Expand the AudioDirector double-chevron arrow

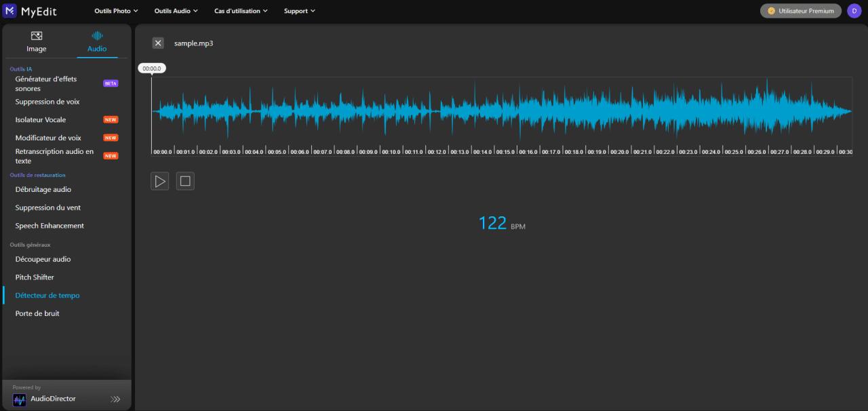tap(115, 399)
